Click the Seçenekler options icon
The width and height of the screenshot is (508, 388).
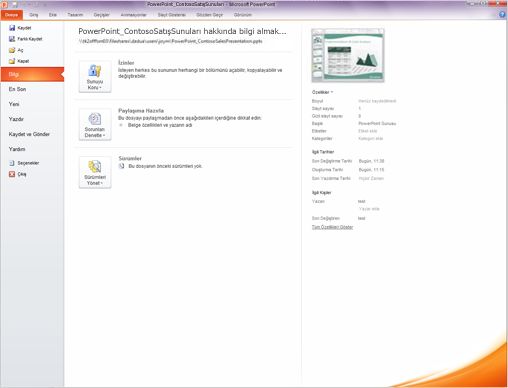[x=12, y=163]
